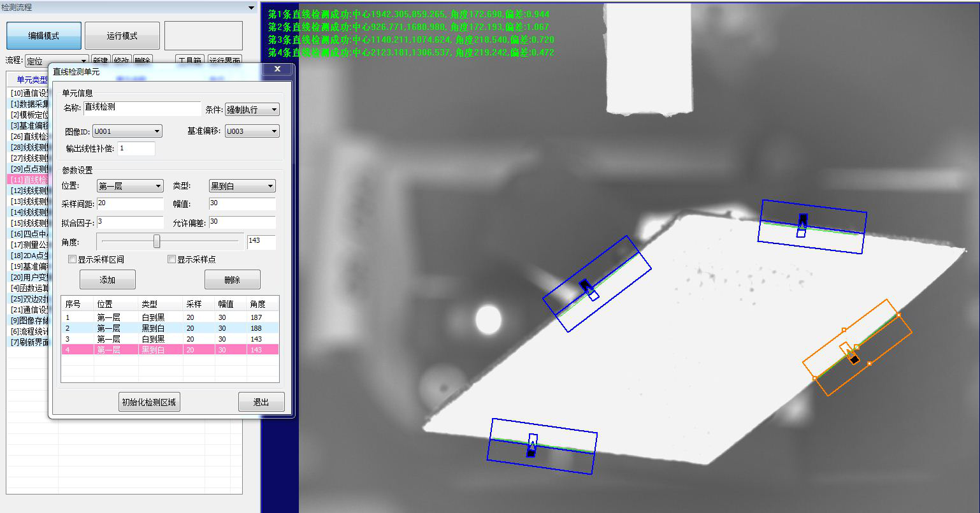Select the [29]点点测 row in flow list
The height and width of the screenshot is (513, 980).
click(29, 169)
